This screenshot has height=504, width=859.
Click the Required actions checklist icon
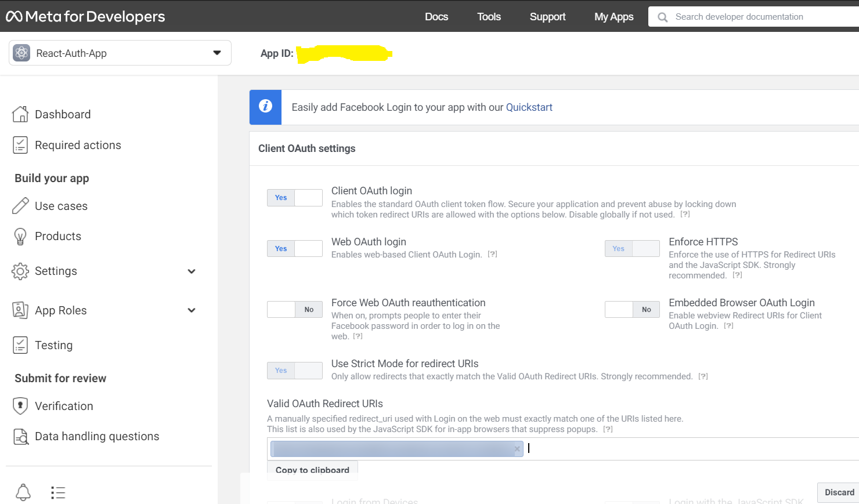pos(20,145)
